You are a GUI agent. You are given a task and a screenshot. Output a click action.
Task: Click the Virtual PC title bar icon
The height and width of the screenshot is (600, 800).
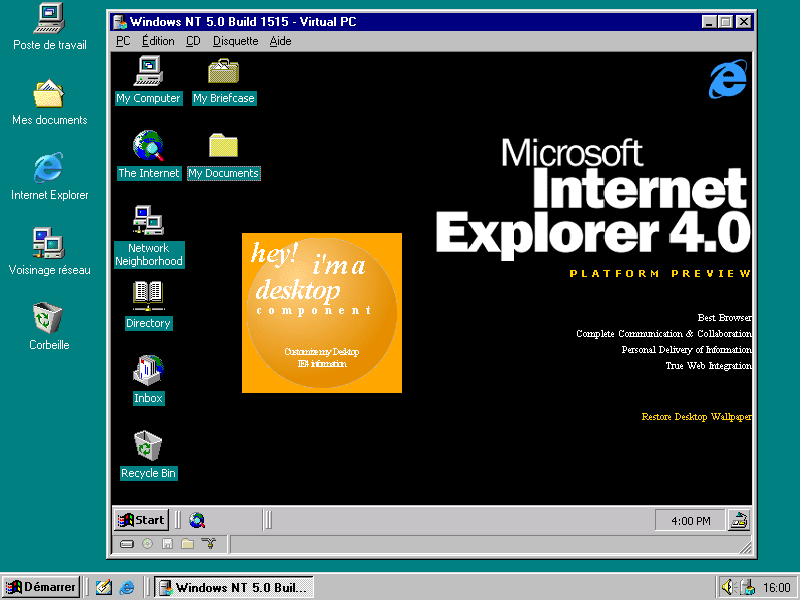click(120, 22)
